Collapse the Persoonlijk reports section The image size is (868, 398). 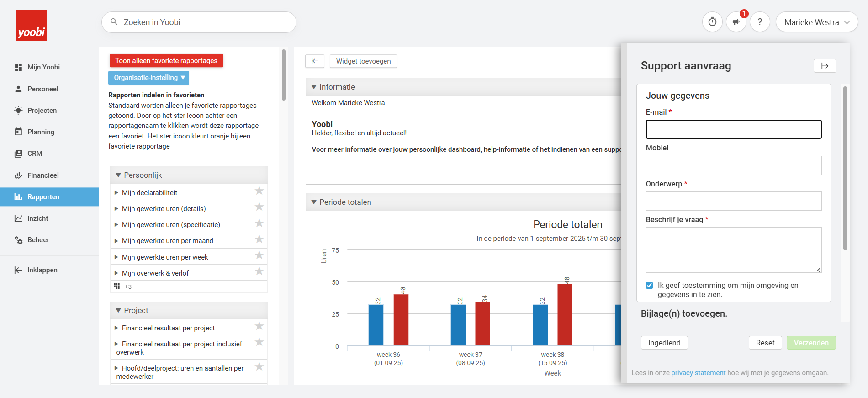(x=118, y=175)
